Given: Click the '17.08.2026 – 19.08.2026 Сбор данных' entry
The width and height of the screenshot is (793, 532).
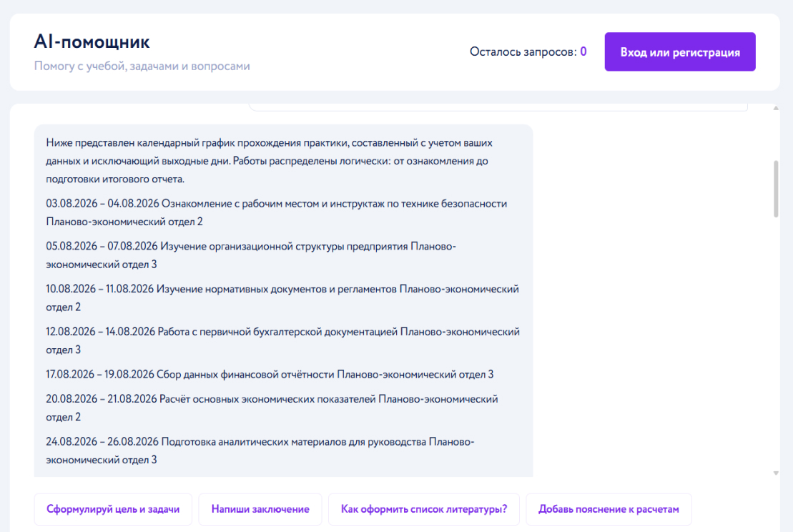Looking at the screenshot, I should pos(270,375).
